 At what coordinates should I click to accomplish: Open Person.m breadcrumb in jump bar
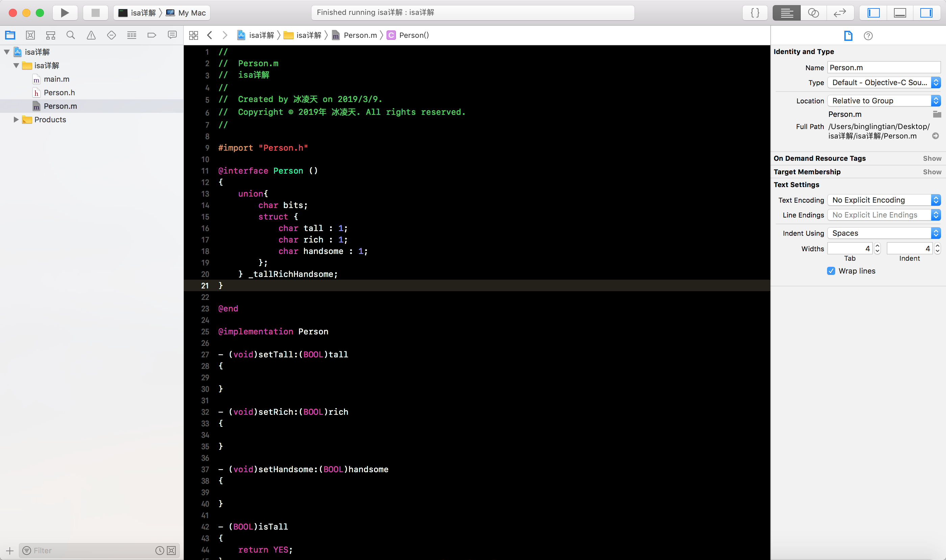pos(354,35)
